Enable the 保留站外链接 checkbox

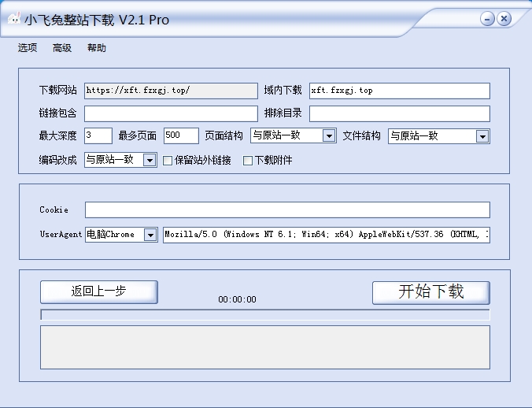[x=168, y=161]
